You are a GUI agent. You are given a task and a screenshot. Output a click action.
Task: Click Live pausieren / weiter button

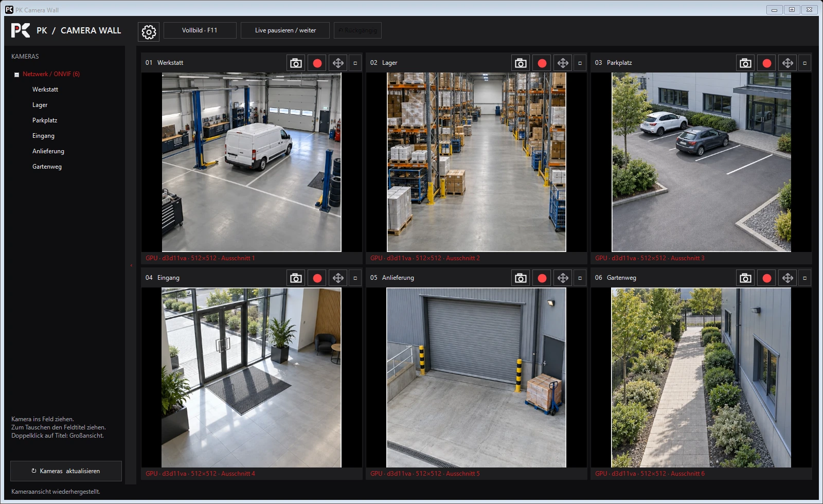pyautogui.click(x=285, y=30)
